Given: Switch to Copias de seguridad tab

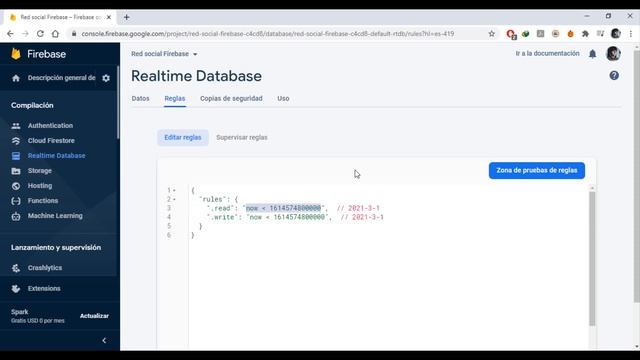Looking at the screenshot, I should [x=231, y=98].
